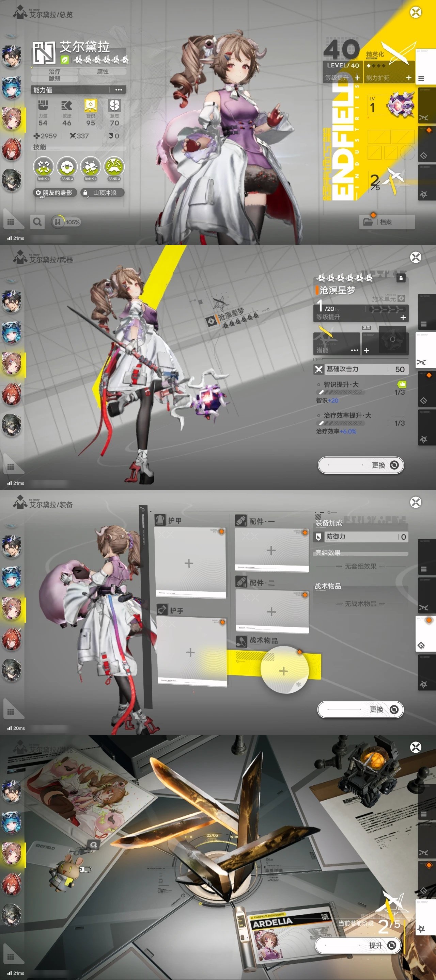436x980 pixels.
Task: Select the first RANK 3 skill icon
Action: (x=43, y=167)
